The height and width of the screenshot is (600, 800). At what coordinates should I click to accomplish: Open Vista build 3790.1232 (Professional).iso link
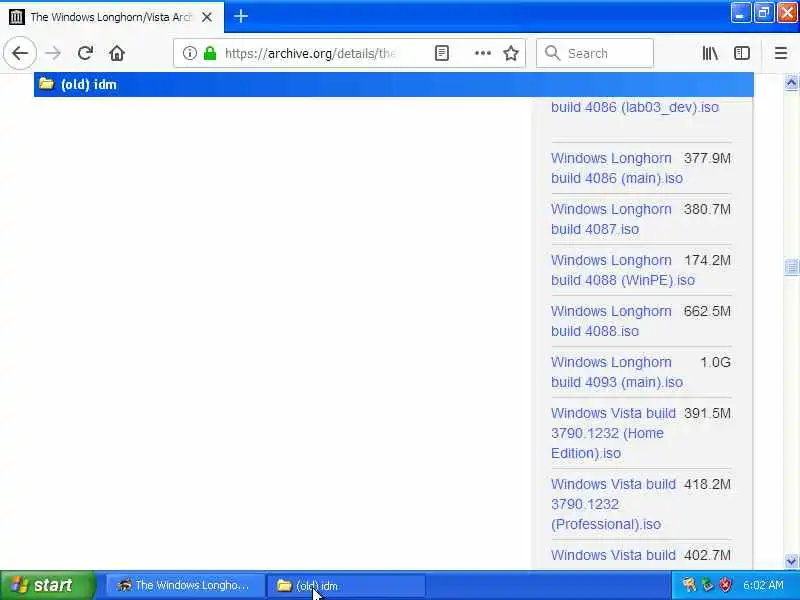pos(613,504)
